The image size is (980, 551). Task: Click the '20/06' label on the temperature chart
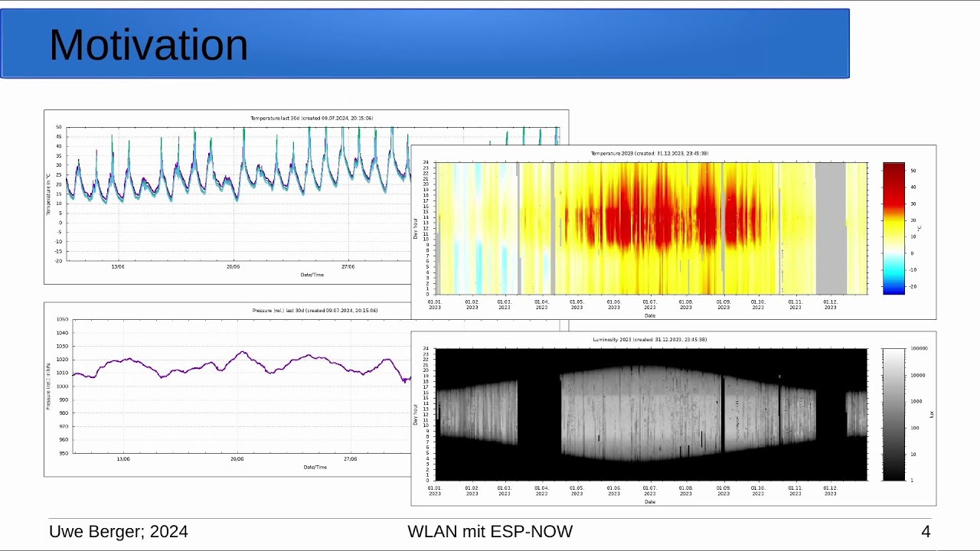[233, 266]
